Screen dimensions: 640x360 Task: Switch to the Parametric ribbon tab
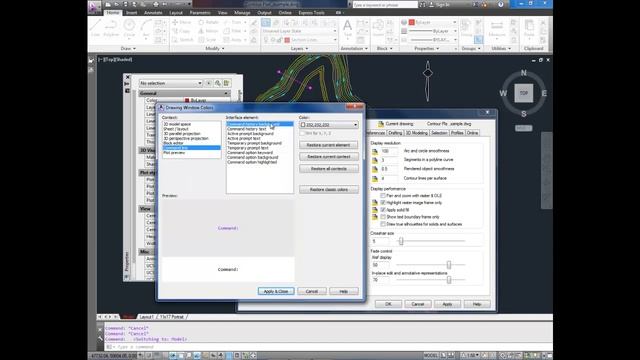coord(200,13)
